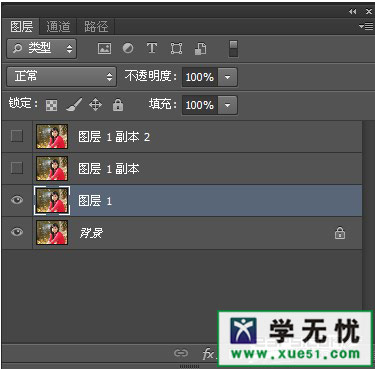Click the 不透明度 100% value field

coord(199,77)
